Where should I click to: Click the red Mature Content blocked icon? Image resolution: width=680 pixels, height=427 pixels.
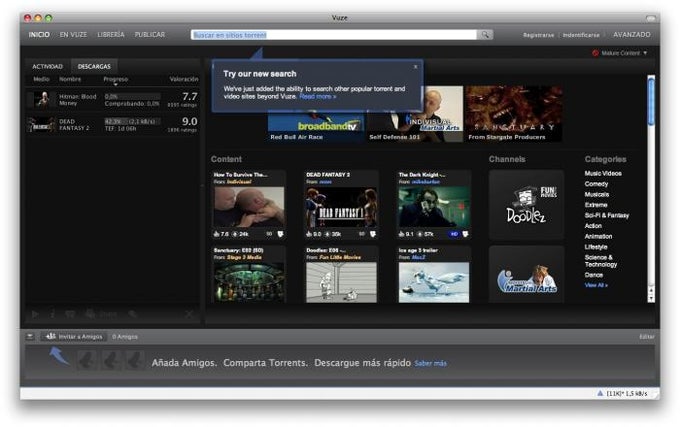[595, 53]
